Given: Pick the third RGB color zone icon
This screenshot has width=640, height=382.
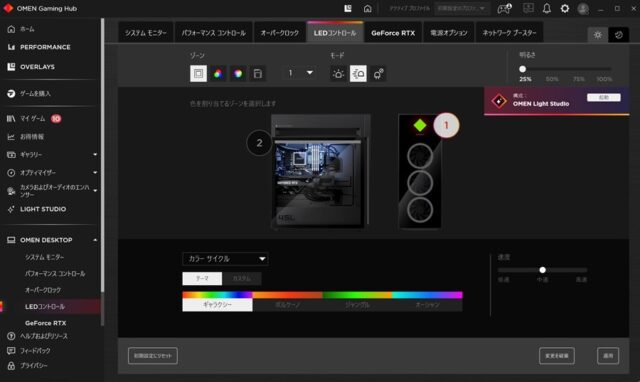Looking at the screenshot, I should 238,73.
